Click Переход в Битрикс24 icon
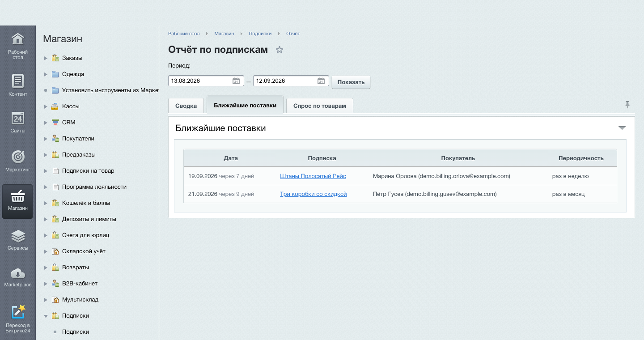This screenshot has height=340, width=644. click(17, 312)
